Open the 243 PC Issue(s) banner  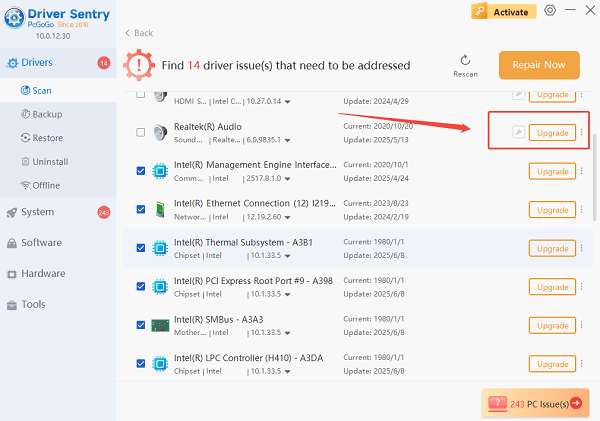pyautogui.click(x=535, y=403)
